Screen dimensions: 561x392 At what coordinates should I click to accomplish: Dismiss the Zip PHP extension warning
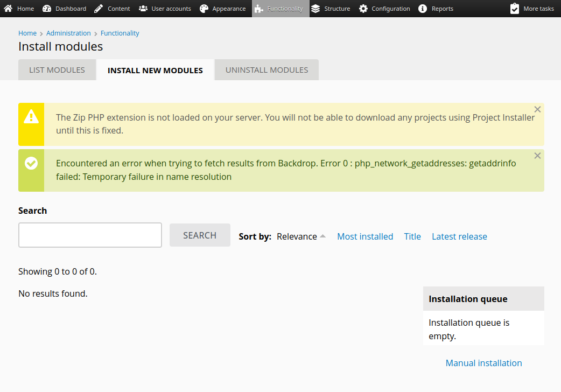click(x=537, y=109)
